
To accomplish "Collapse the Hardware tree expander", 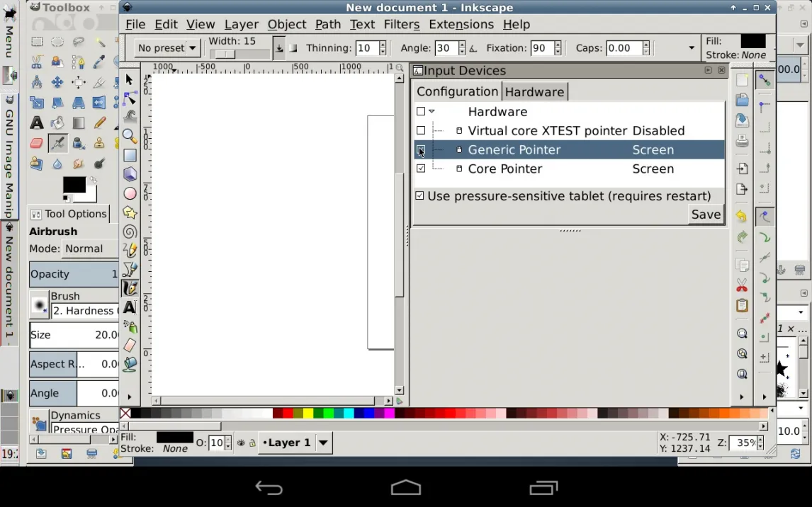I will (432, 112).
